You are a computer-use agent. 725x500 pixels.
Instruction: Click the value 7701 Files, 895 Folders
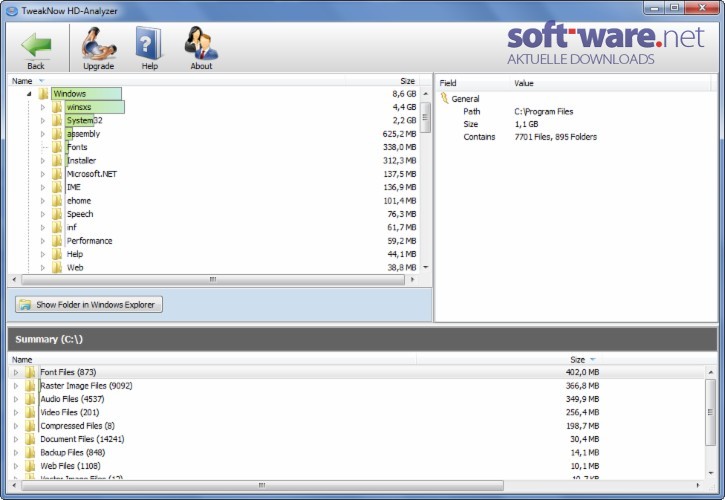[x=555, y=137]
